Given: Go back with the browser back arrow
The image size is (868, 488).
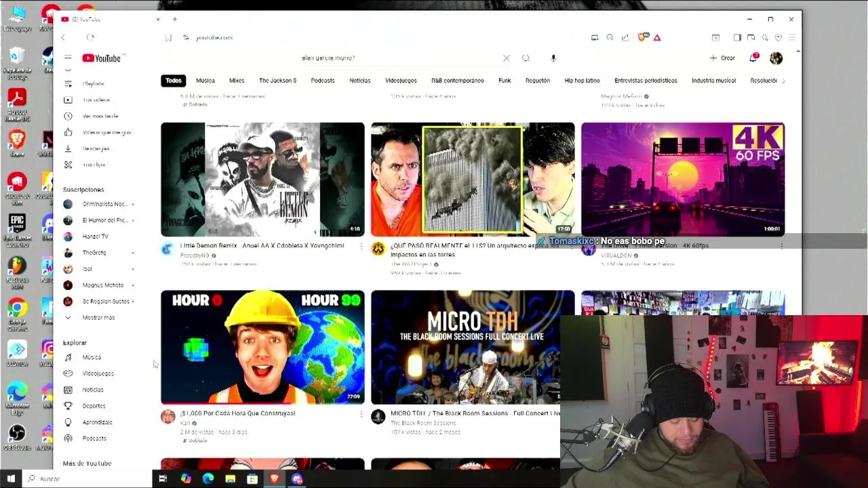Looking at the screenshot, I should tap(63, 37).
